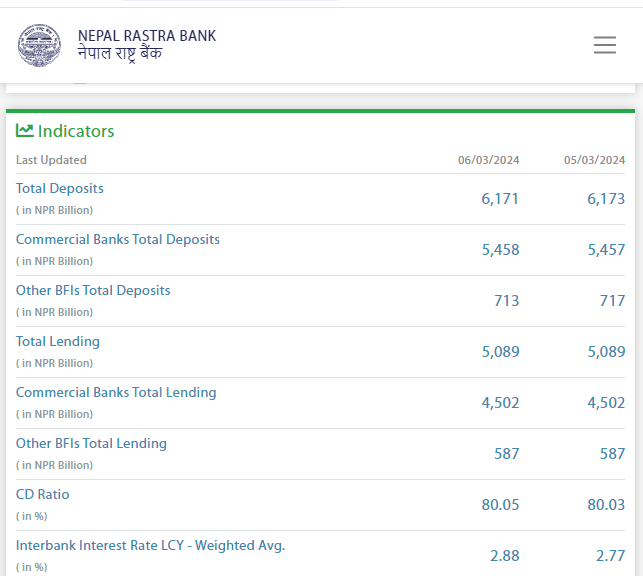Click the Indicators chart icon
Viewport: 643px width, 576px height.
pyautogui.click(x=25, y=131)
